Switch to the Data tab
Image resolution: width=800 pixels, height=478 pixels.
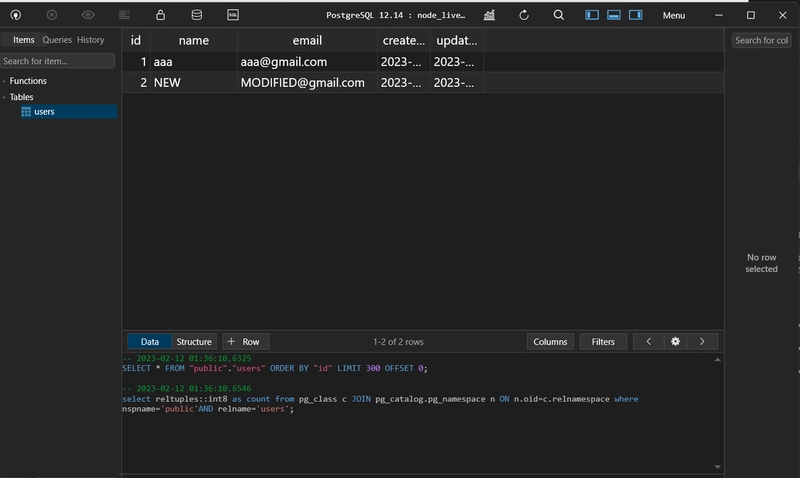point(149,341)
